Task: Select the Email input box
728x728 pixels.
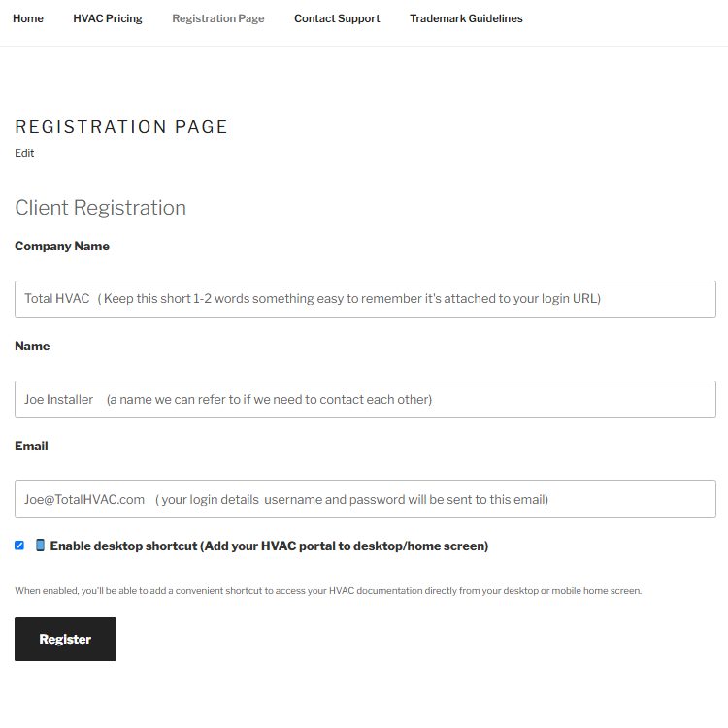Action: click(365, 500)
